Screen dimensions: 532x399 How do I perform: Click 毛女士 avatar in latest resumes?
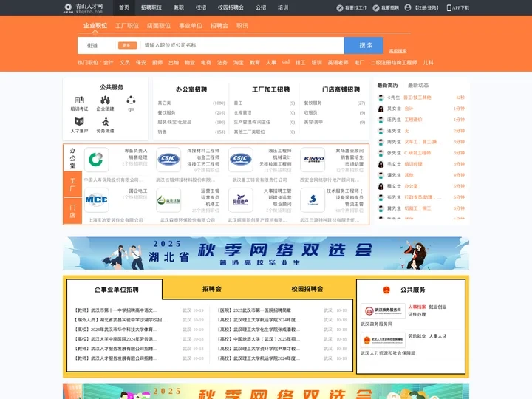(x=381, y=164)
